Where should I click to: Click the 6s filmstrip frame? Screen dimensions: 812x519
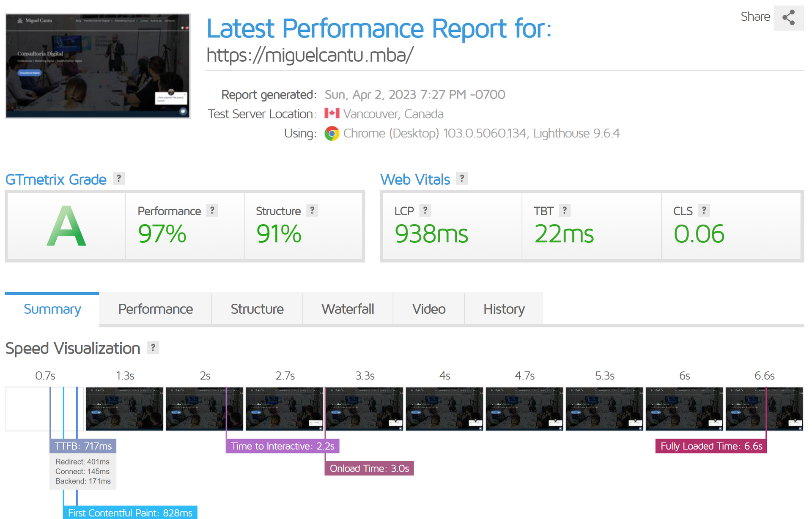pyautogui.click(x=684, y=409)
